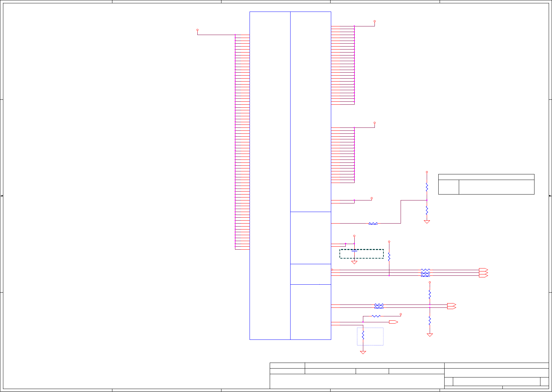552x392 pixels.
Task: Click the power terminal of the topmost right pin group
Action: coord(375,21)
